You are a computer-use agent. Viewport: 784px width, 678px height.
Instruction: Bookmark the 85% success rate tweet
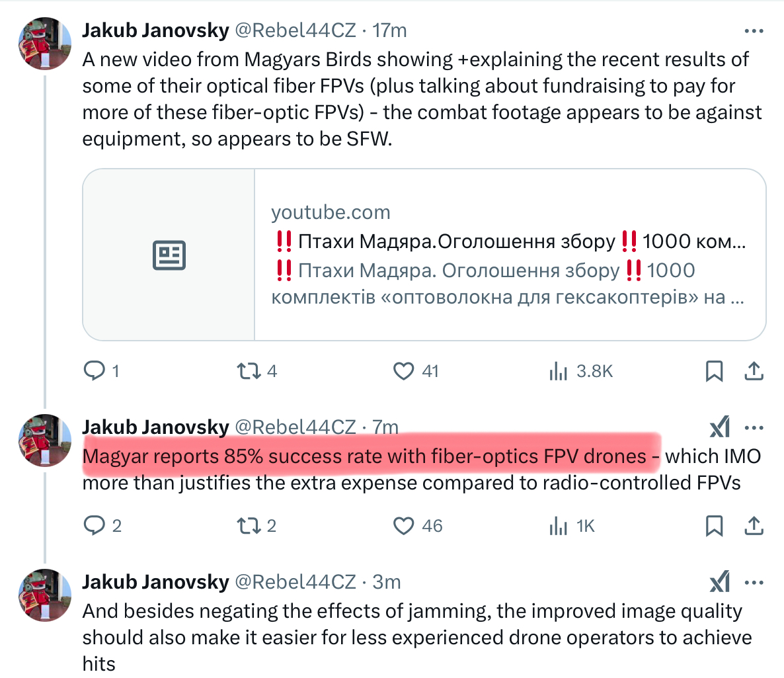(x=714, y=526)
